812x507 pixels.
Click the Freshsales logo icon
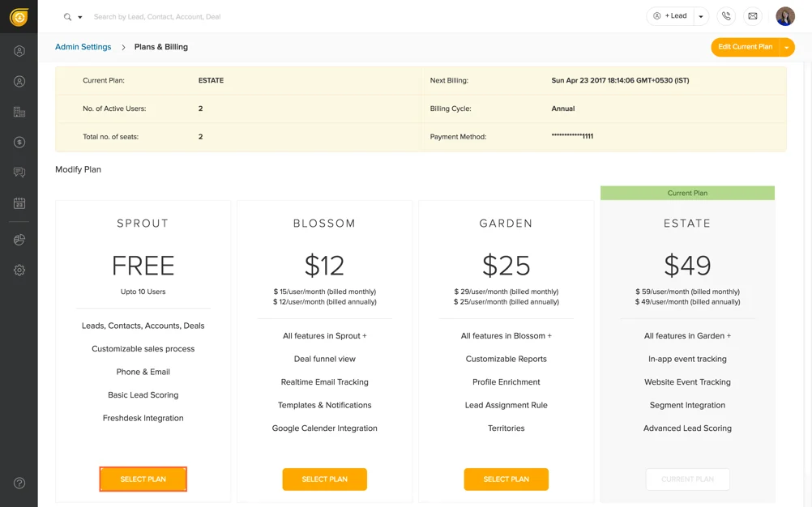coord(19,16)
